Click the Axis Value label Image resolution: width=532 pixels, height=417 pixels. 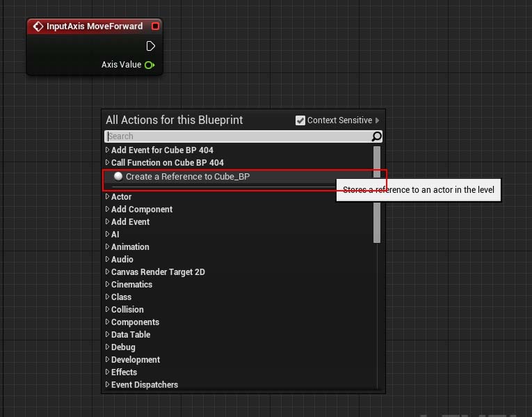pyautogui.click(x=121, y=65)
